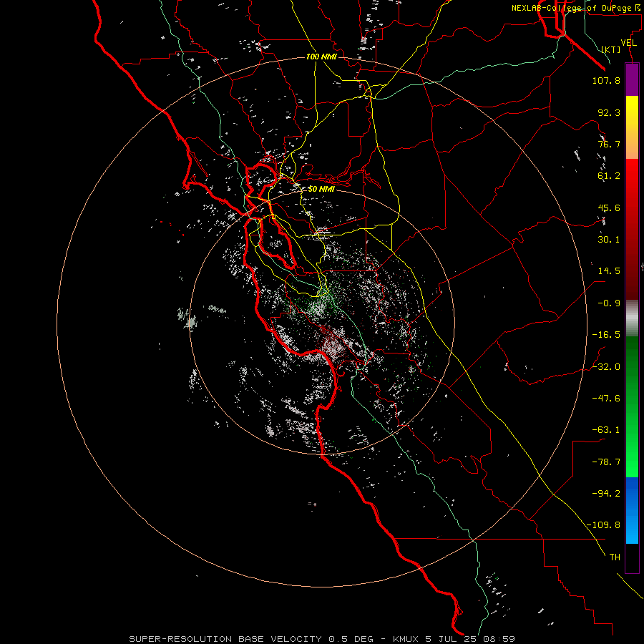Click the -63.1 velocity scale value

[x=606, y=430]
